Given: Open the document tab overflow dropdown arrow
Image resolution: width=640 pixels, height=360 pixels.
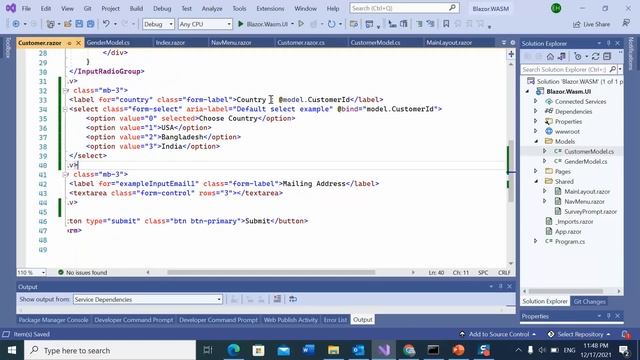Looking at the screenshot, I should coord(504,42).
